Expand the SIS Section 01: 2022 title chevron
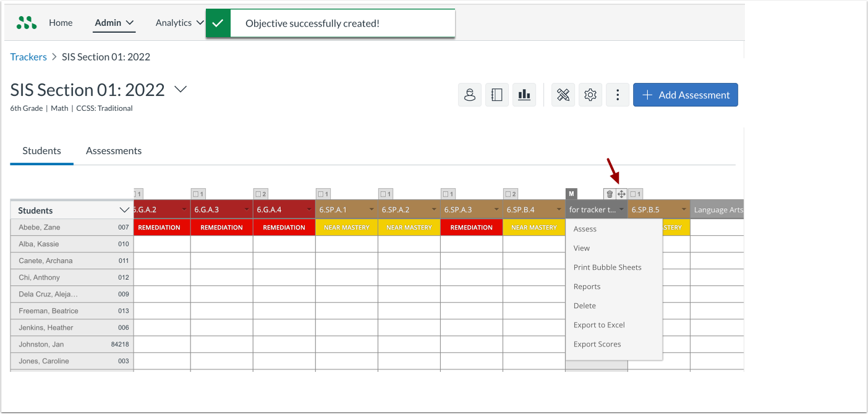The width and height of the screenshot is (868, 414). pos(180,90)
